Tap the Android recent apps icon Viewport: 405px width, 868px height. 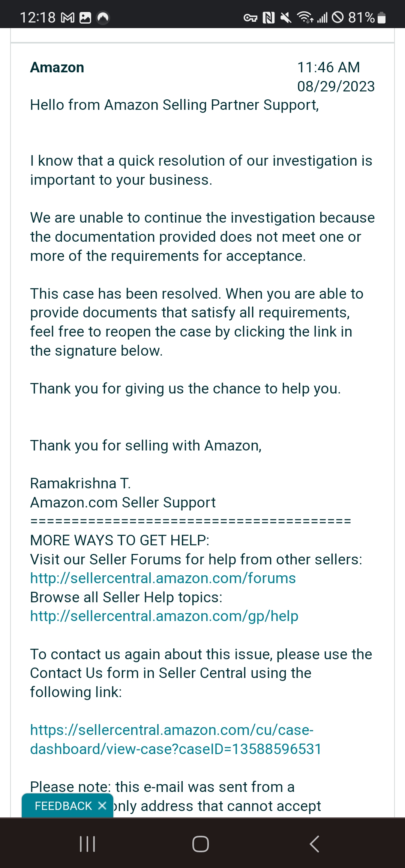click(87, 844)
